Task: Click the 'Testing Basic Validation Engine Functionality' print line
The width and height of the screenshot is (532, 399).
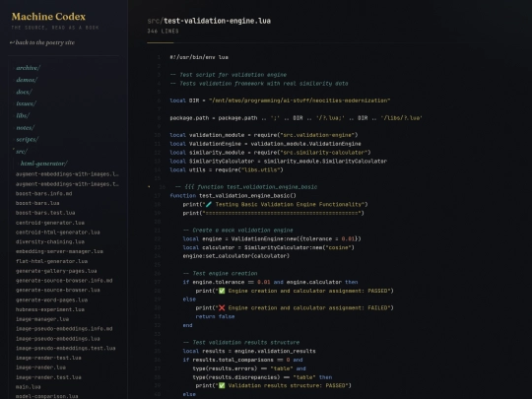Action: (275, 204)
